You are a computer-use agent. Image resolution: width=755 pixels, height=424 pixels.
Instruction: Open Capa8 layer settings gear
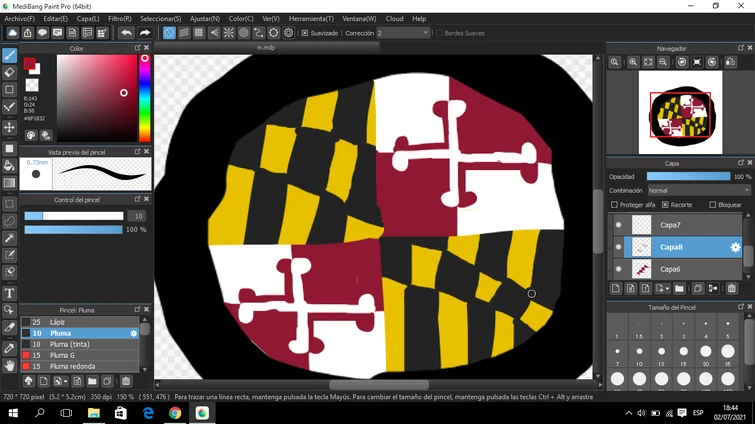click(735, 247)
